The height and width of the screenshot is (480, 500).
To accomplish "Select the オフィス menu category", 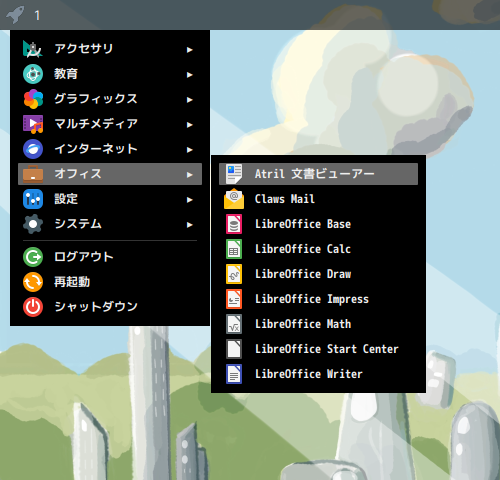I will [x=110, y=174].
